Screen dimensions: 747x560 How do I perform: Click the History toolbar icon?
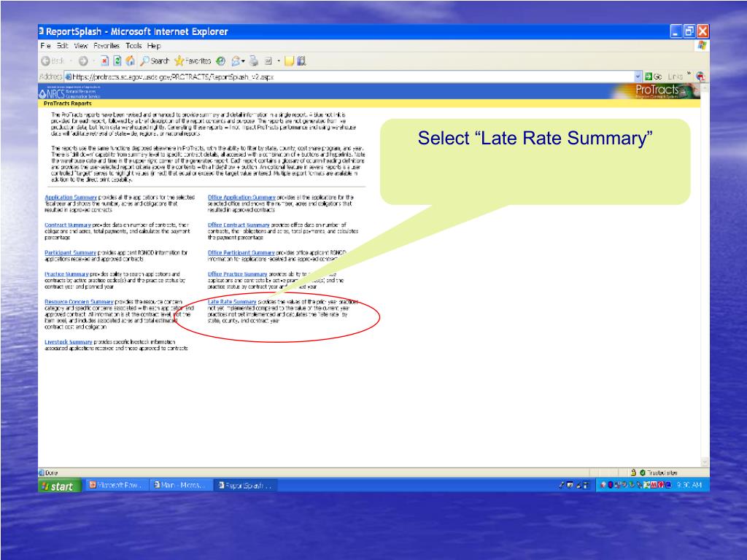click(220, 61)
